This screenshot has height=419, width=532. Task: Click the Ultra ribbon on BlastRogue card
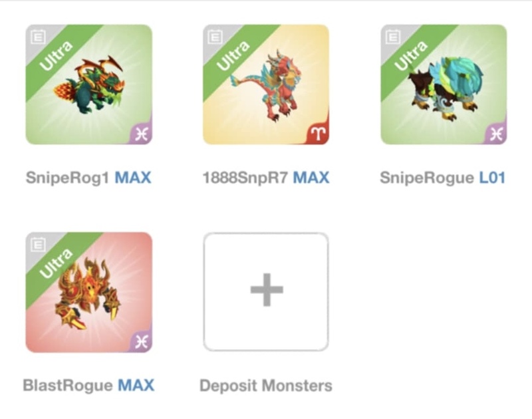[57, 263]
